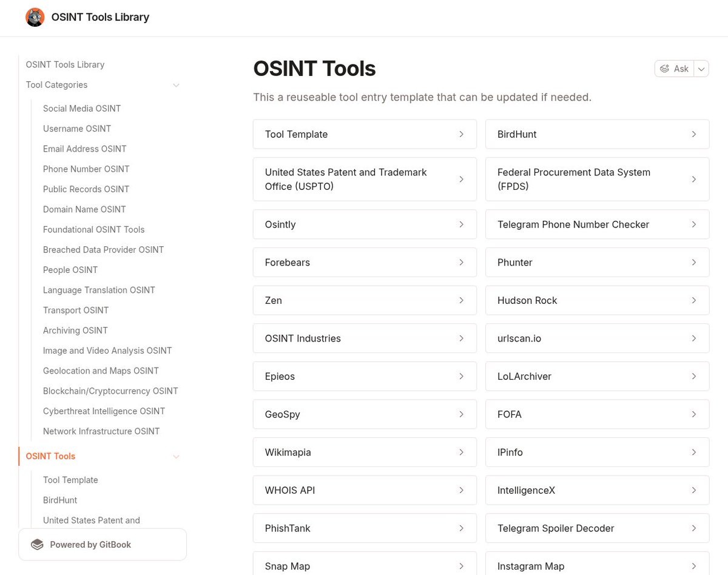Open Domain Name OSINT category
Viewport: 728px width, 575px height.
click(x=84, y=209)
